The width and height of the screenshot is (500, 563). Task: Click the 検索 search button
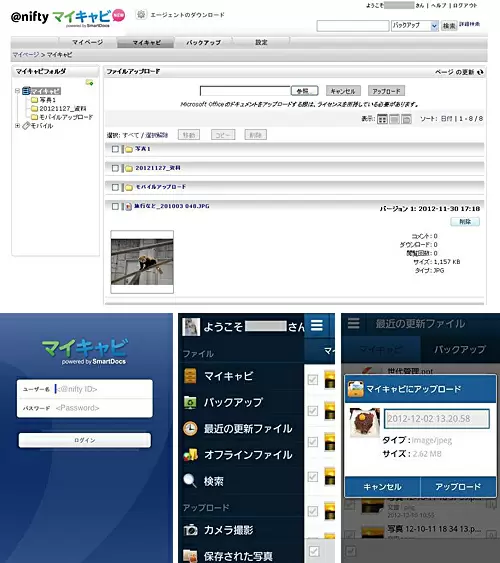(449, 26)
